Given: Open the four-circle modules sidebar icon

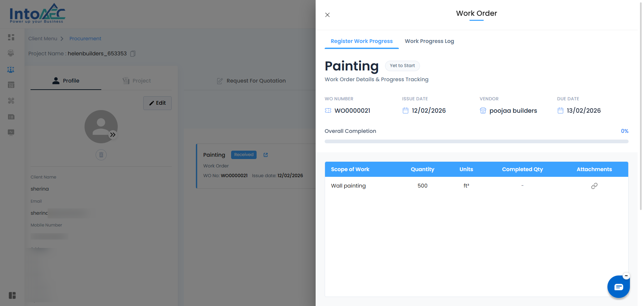Looking at the screenshot, I should pos(11,101).
